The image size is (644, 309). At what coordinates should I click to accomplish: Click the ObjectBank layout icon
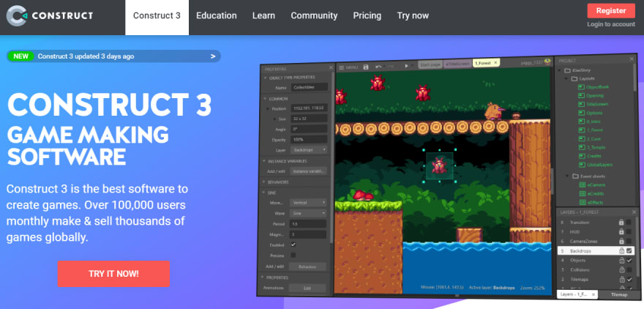[x=581, y=86]
